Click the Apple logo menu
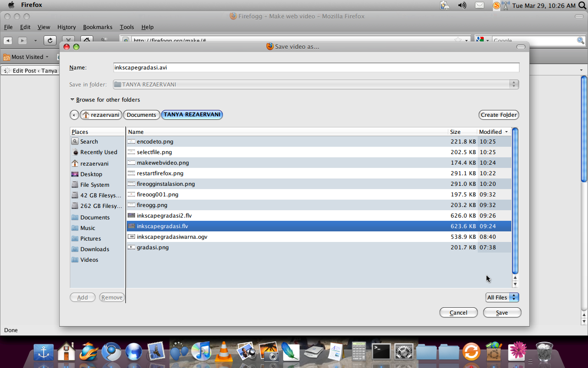 point(11,5)
